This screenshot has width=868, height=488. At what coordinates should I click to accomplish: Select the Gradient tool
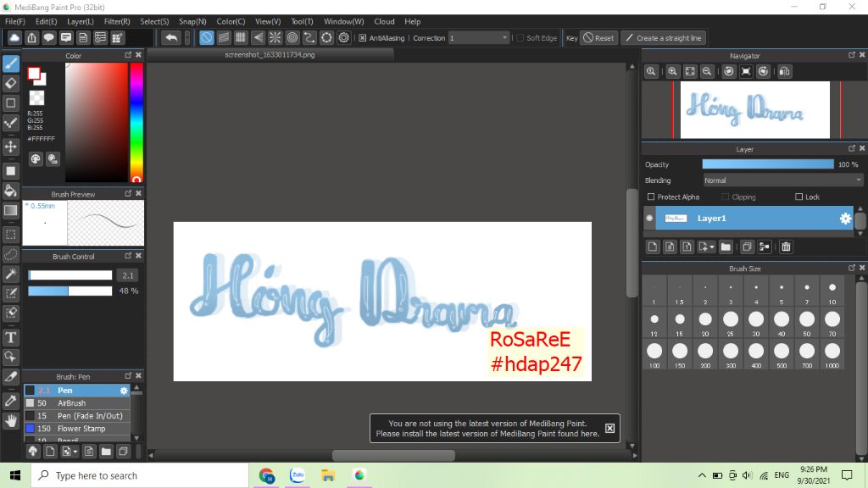pos(10,210)
